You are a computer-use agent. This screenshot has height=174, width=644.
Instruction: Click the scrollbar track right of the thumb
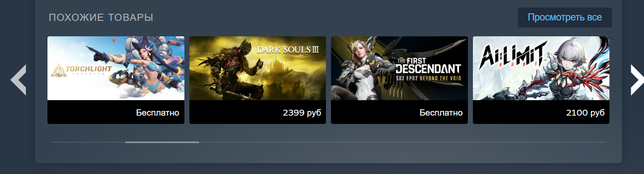coord(402,142)
